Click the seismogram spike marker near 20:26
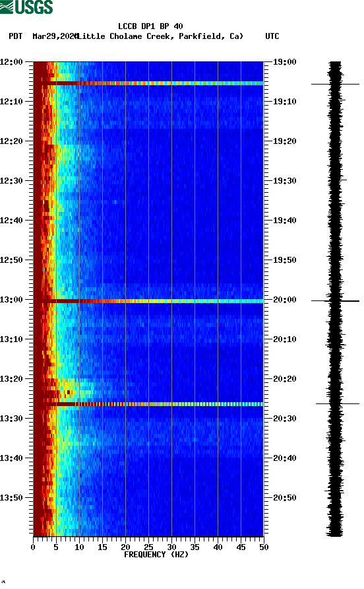364x589 pixels. pyautogui.click(x=338, y=404)
